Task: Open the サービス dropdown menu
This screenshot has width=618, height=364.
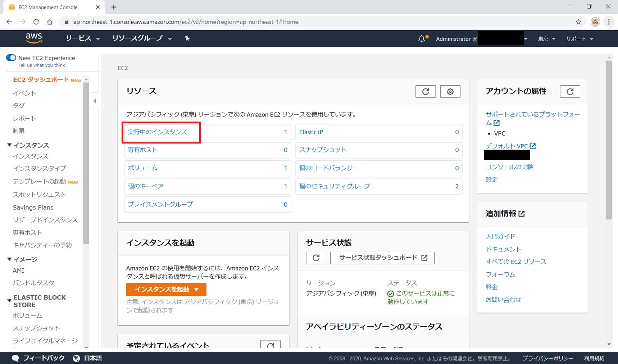Action: pyautogui.click(x=83, y=38)
